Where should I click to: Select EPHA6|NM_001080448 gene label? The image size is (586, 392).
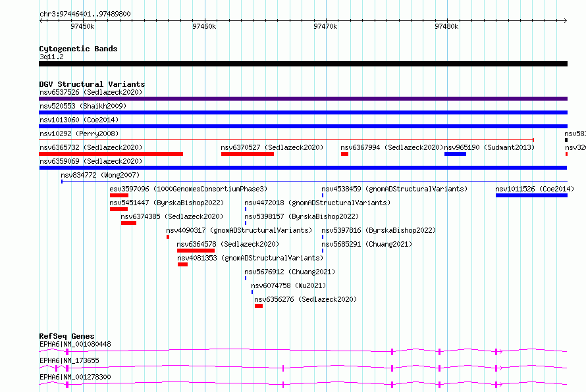click(75, 344)
